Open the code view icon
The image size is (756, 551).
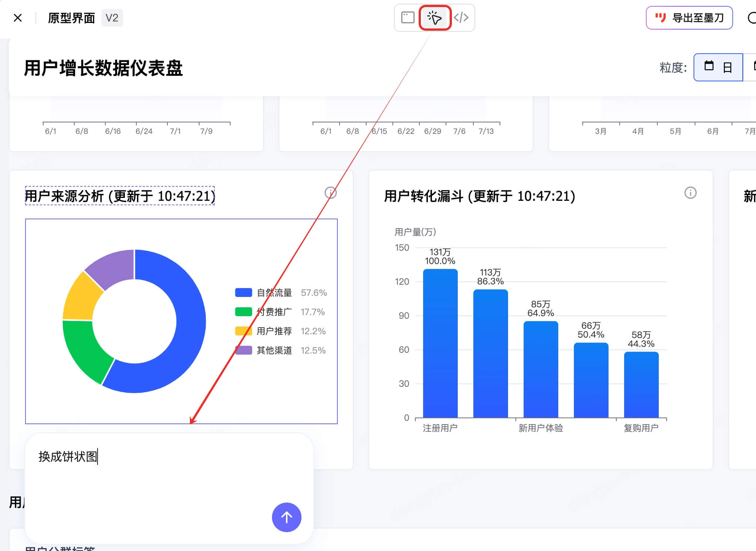click(461, 17)
